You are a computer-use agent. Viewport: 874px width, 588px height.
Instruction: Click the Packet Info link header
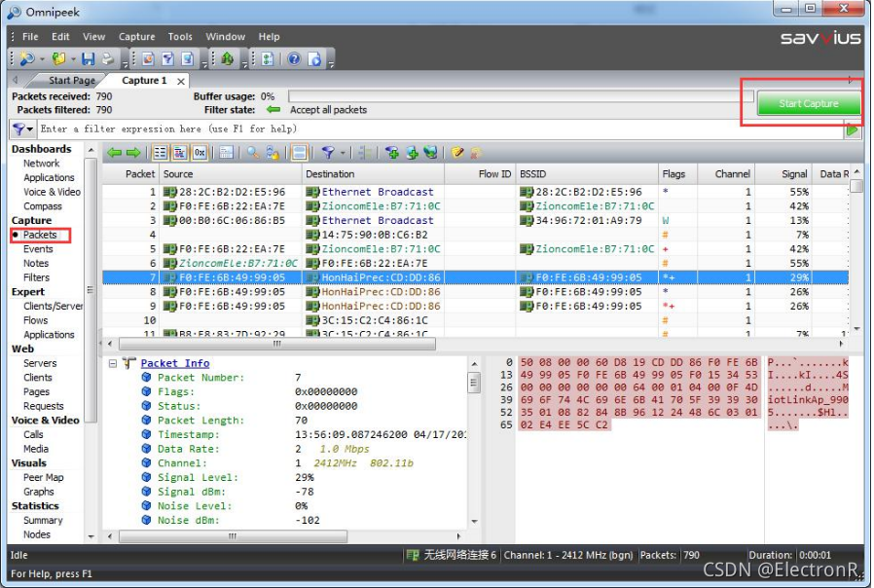pos(175,363)
